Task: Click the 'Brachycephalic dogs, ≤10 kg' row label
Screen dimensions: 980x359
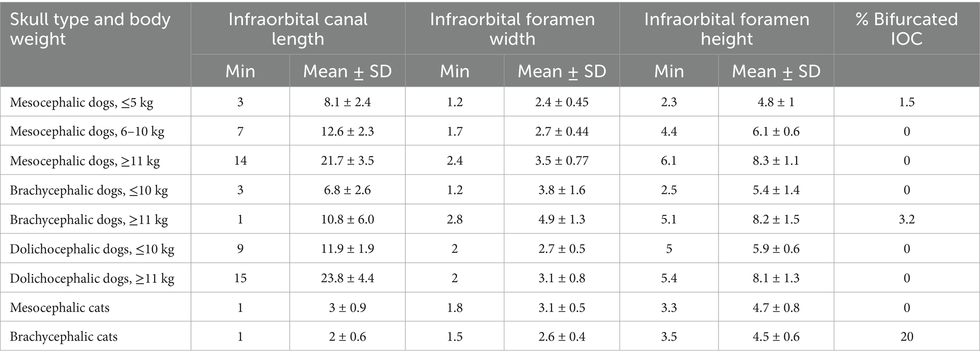Action: (x=89, y=190)
